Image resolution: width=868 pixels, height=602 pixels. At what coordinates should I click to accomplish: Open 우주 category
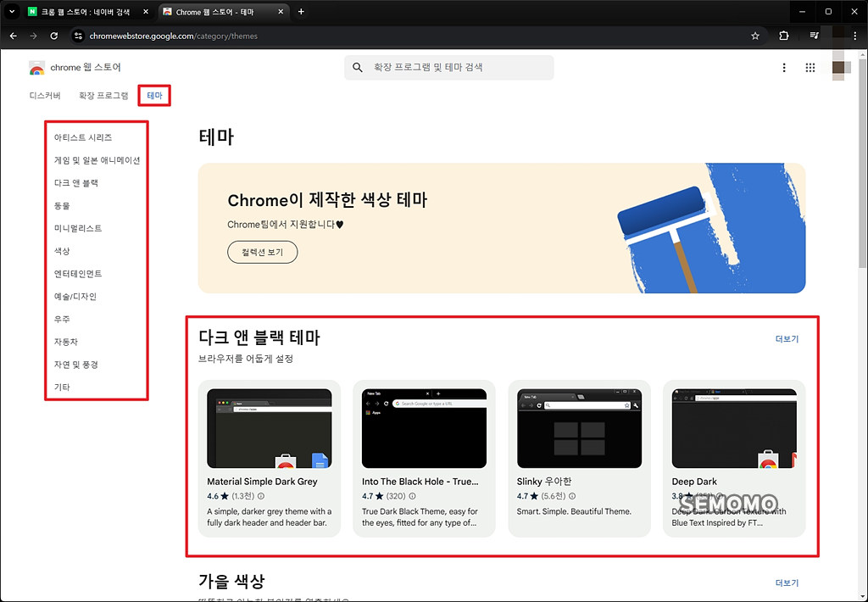tap(62, 319)
